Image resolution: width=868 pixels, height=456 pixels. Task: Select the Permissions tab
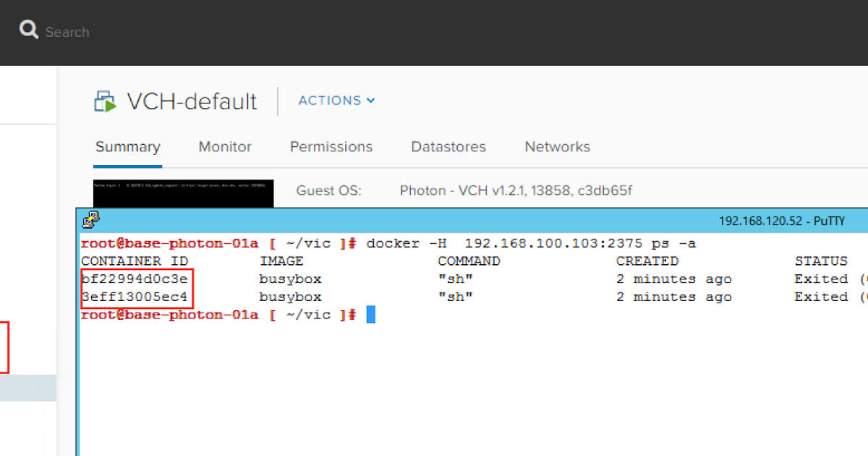pyautogui.click(x=331, y=147)
